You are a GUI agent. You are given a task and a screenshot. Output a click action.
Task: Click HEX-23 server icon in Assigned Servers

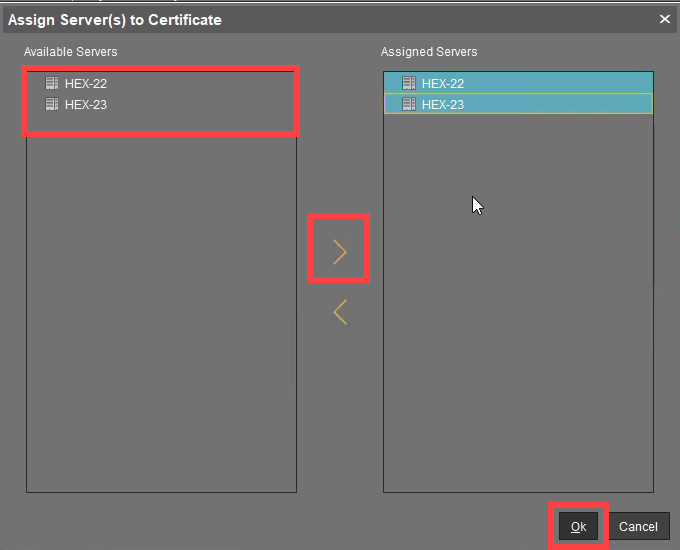pos(409,104)
